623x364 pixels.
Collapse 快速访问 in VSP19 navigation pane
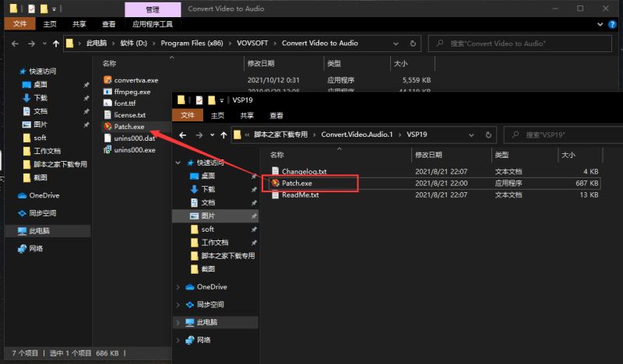pos(178,163)
